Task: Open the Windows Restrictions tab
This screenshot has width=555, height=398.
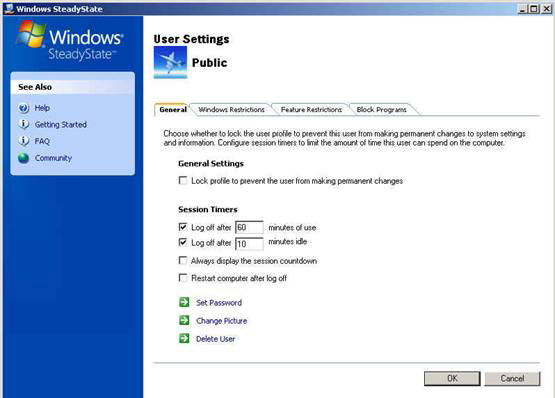Action: [231, 110]
